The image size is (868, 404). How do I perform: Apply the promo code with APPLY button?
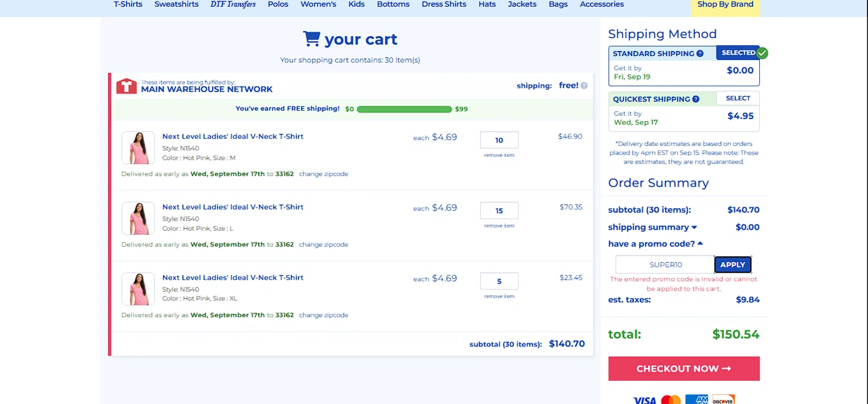coord(733,265)
